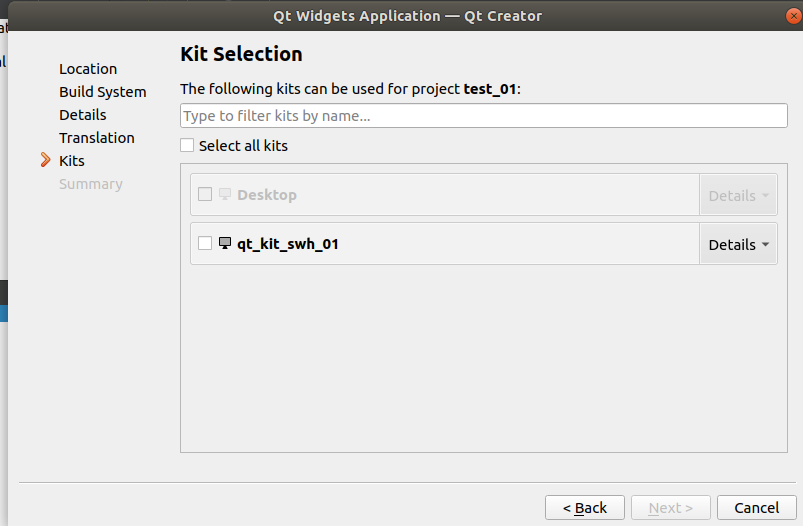
Task: Close the Qt Widgets Application wizard window
Action: (793, 16)
